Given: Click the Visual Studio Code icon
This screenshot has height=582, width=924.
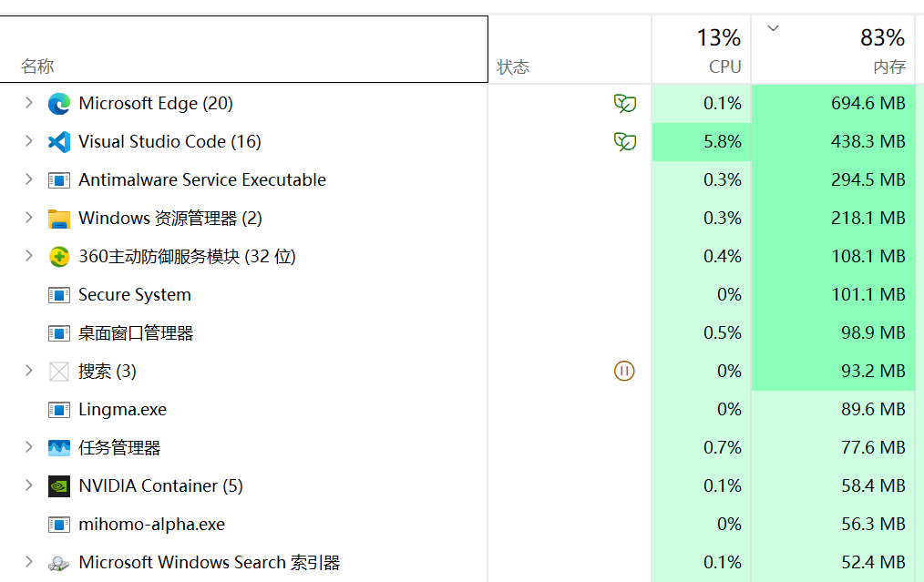Looking at the screenshot, I should coord(59,142).
